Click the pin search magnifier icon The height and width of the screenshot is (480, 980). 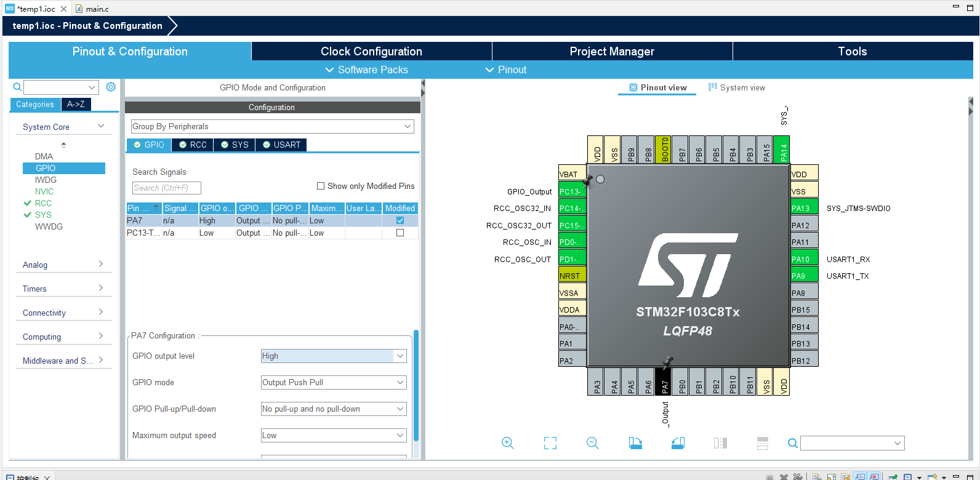(793, 443)
